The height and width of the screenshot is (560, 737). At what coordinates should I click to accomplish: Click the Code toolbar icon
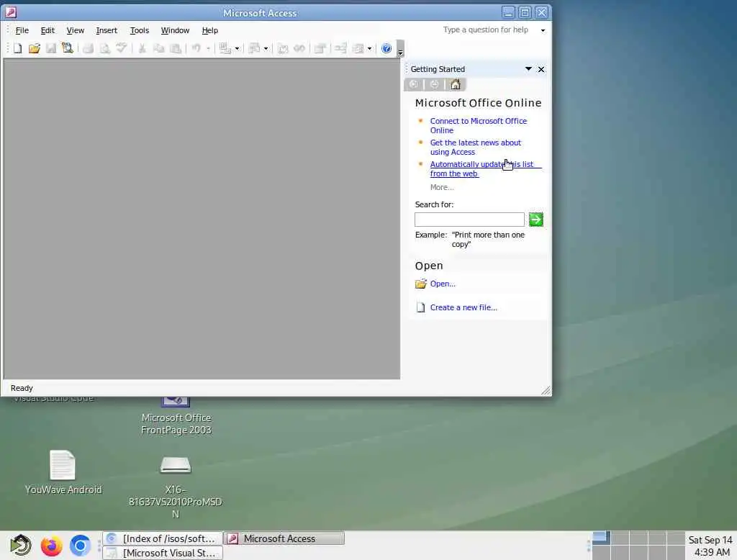point(283,48)
